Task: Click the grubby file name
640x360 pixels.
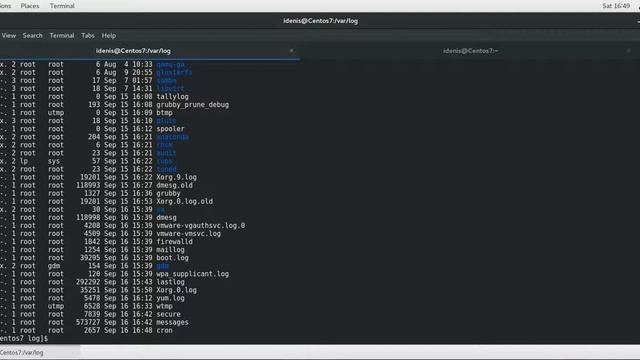Action: tap(169, 193)
